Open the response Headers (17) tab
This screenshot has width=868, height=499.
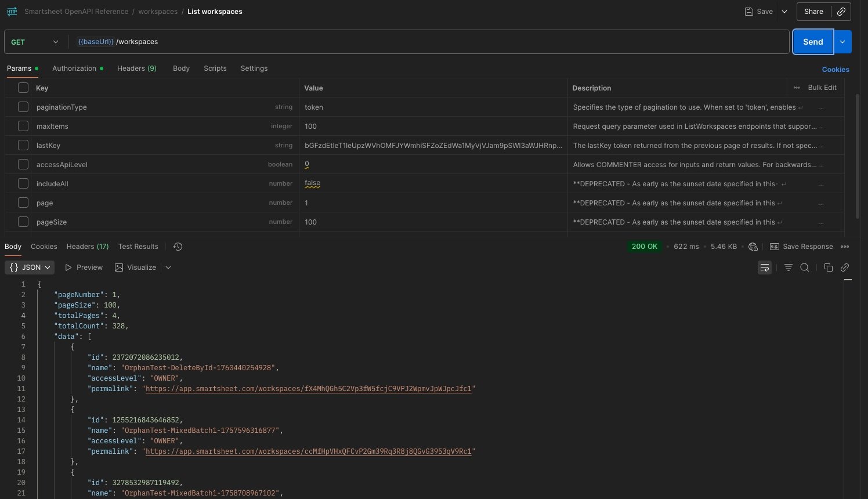pyautogui.click(x=88, y=247)
